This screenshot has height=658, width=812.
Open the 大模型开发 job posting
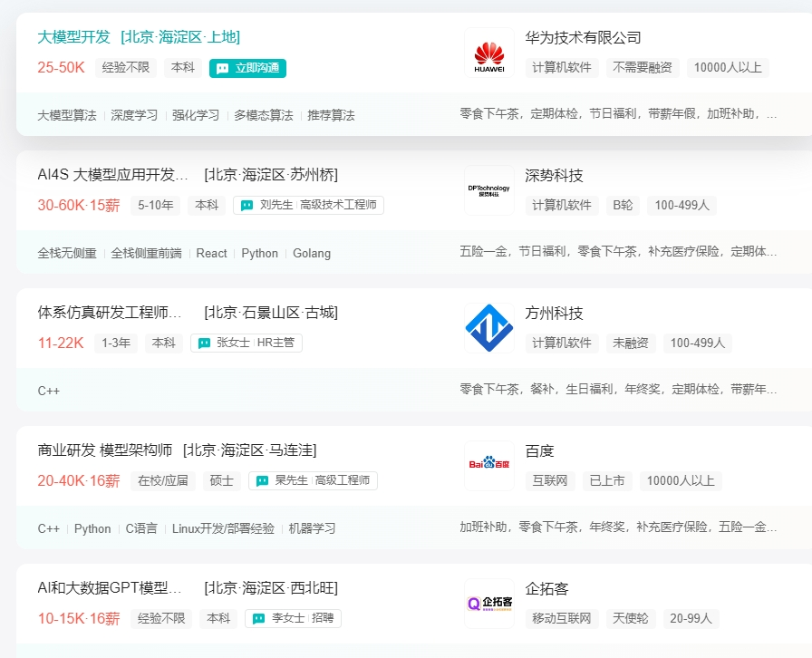73,37
